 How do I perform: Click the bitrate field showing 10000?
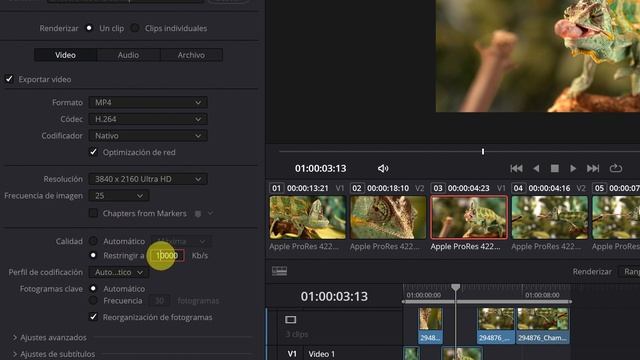(x=167, y=256)
